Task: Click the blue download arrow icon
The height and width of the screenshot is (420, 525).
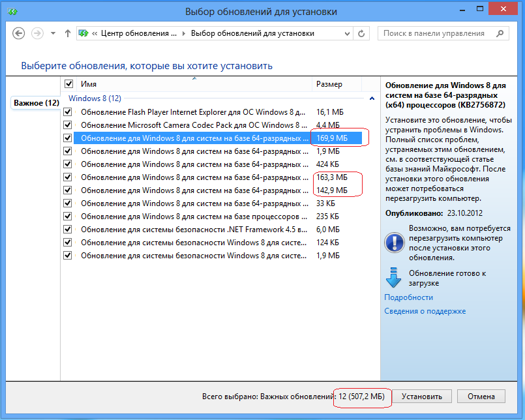Action: click(x=393, y=278)
